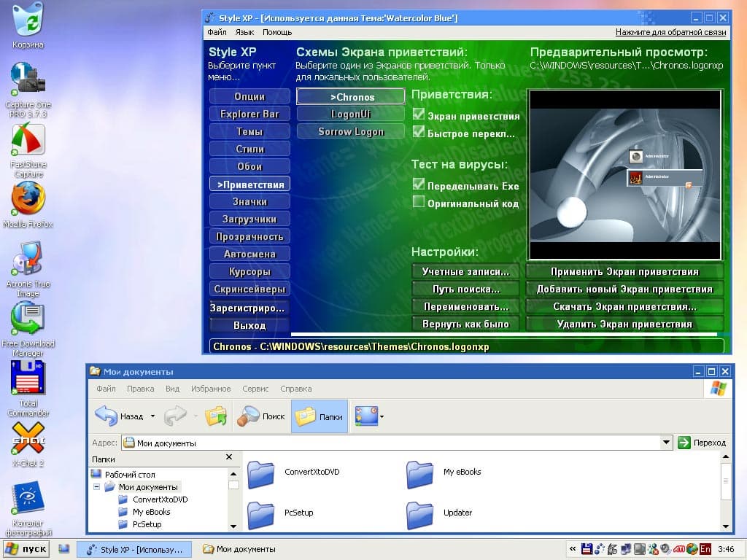747x560 pixels.
Task: Click Скачать Экран приветствия button
Action: (624, 307)
